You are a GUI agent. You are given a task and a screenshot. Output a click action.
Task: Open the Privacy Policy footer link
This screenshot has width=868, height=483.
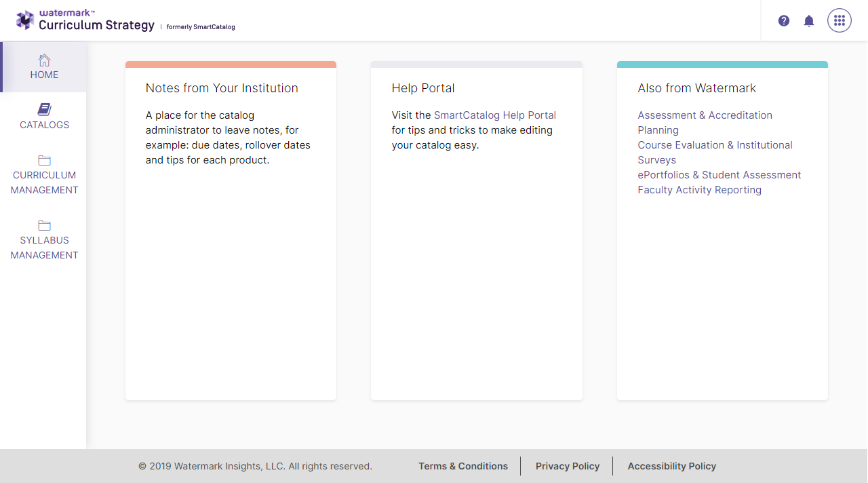click(x=568, y=466)
